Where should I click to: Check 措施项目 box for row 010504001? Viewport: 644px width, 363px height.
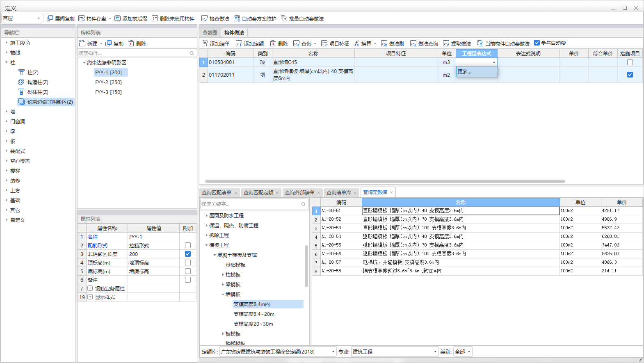pyautogui.click(x=630, y=62)
